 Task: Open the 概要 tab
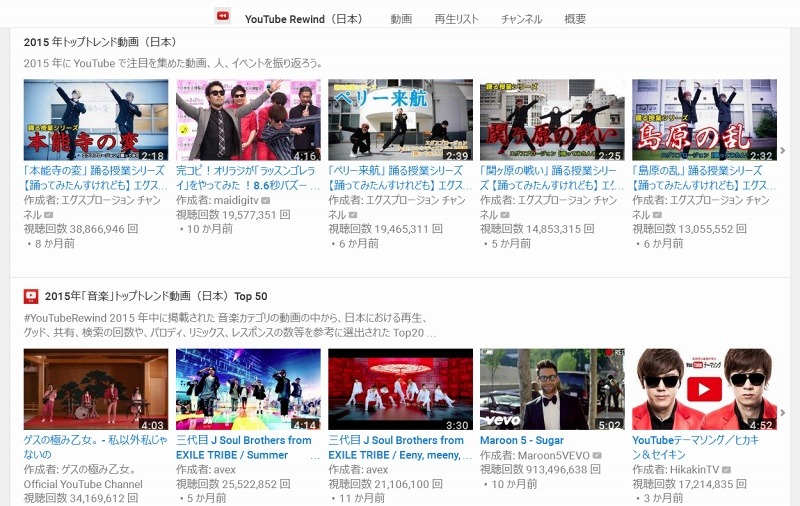[x=575, y=19]
